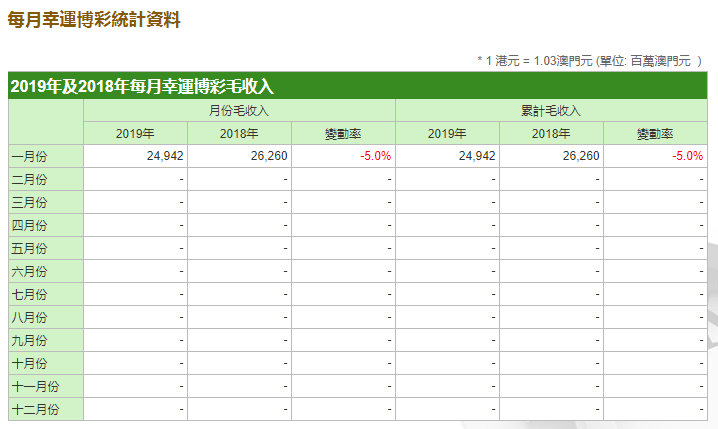Click January 2019 monthly value 24,942

(165, 156)
